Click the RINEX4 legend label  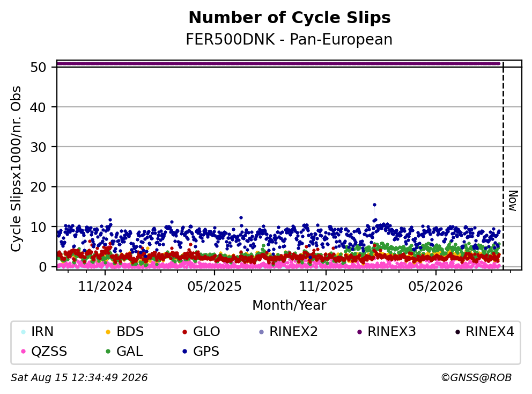[490, 332]
